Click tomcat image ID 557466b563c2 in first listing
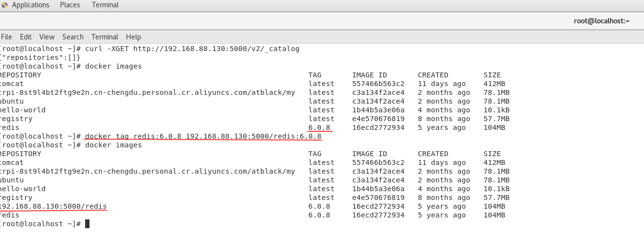The image size is (644, 233). [x=378, y=84]
